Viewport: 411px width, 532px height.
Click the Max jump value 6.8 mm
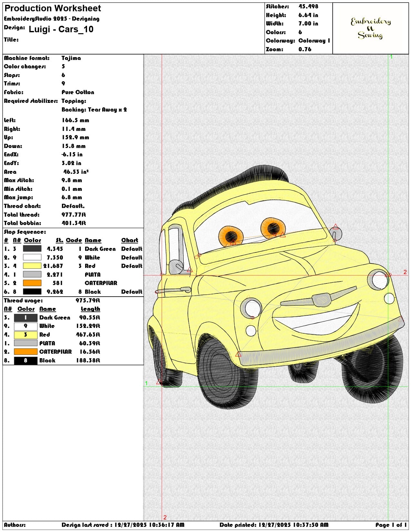(72, 197)
